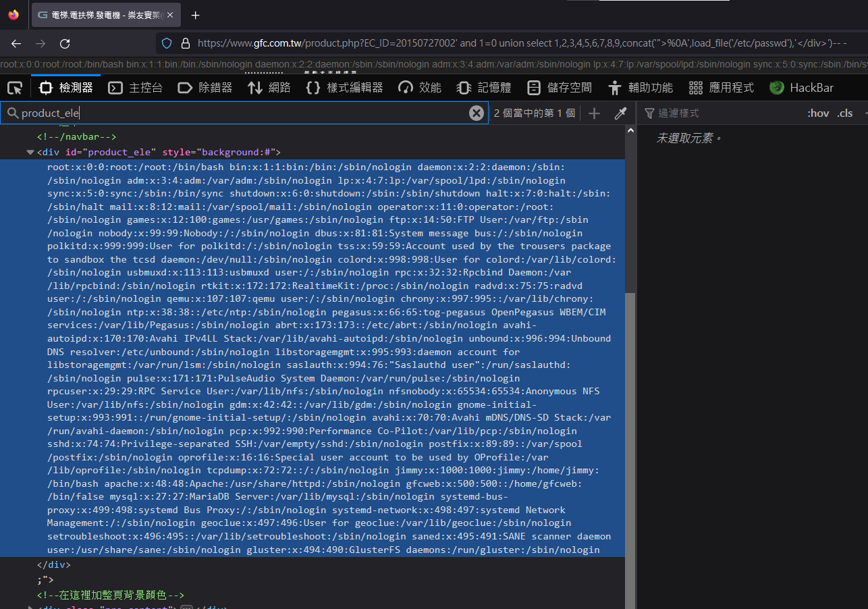View site security lock info
868x609 pixels.
click(186, 44)
